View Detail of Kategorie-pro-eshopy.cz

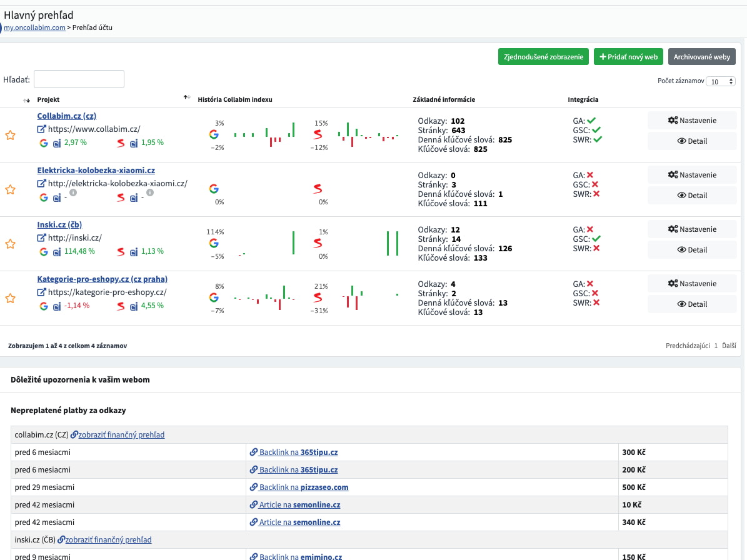(x=692, y=304)
